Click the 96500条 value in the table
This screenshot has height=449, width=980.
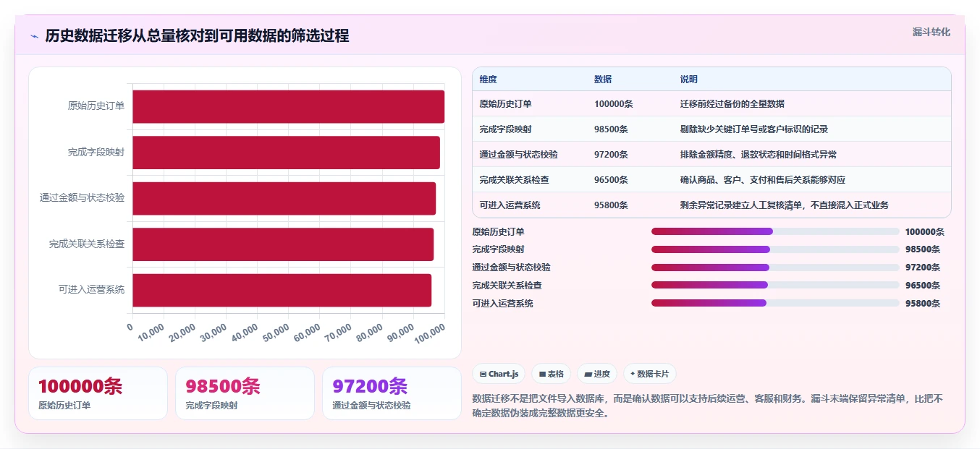(611, 180)
